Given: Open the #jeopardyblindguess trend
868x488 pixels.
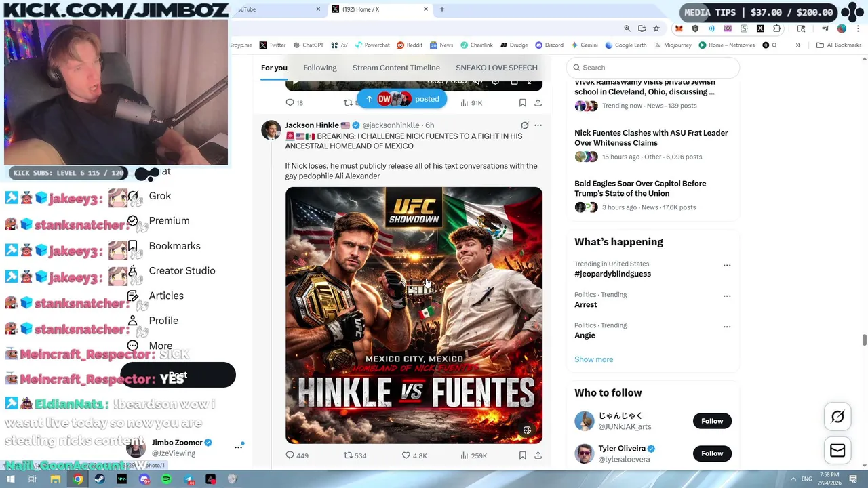Looking at the screenshot, I should point(612,274).
